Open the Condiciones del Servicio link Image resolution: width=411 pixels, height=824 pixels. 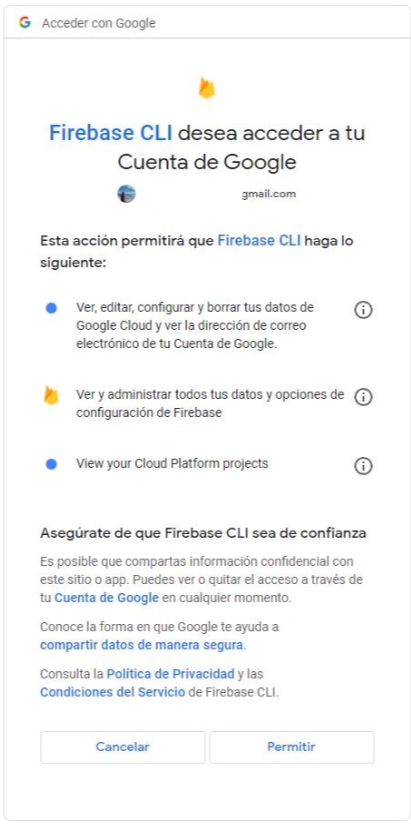(x=112, y=692)
